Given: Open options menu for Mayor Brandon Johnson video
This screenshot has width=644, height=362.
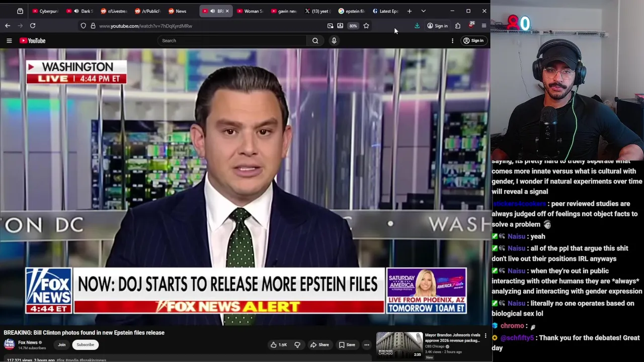Looking at the screenshot, I should point(486,335).
